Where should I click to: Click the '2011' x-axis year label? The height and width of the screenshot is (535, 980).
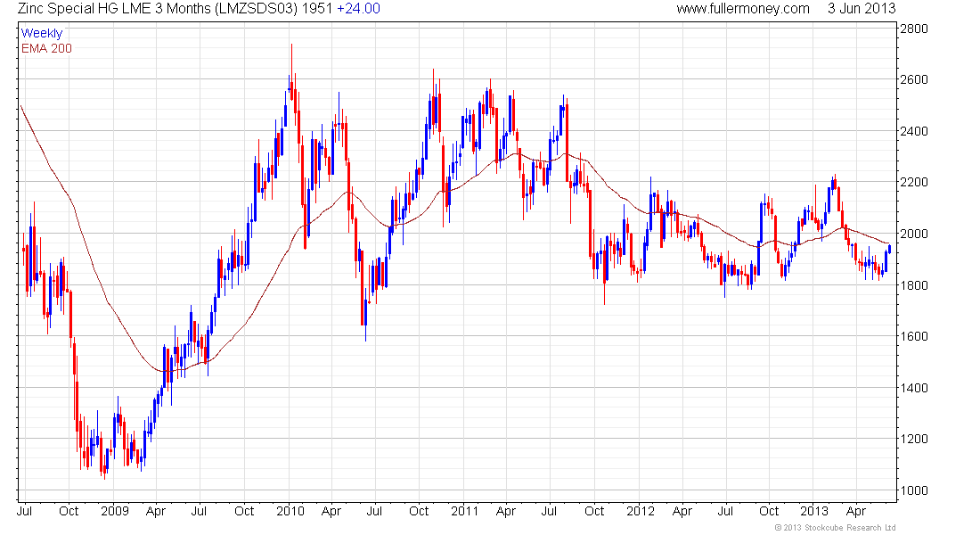pos(464,511)
